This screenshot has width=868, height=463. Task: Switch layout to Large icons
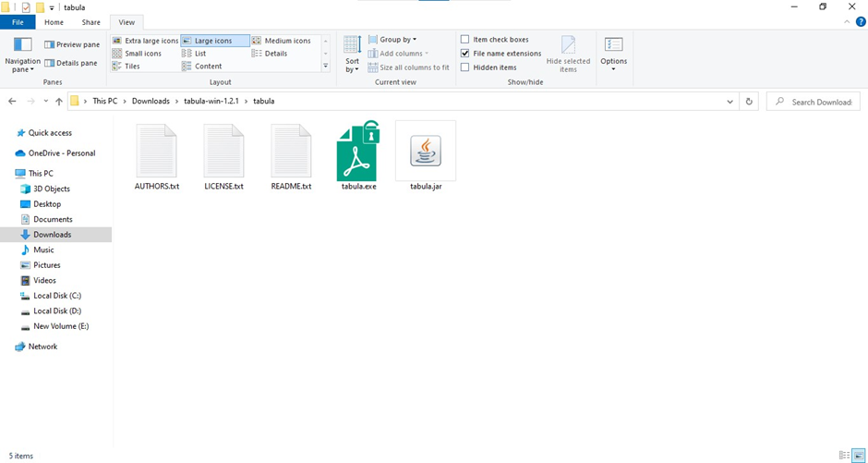215,41
